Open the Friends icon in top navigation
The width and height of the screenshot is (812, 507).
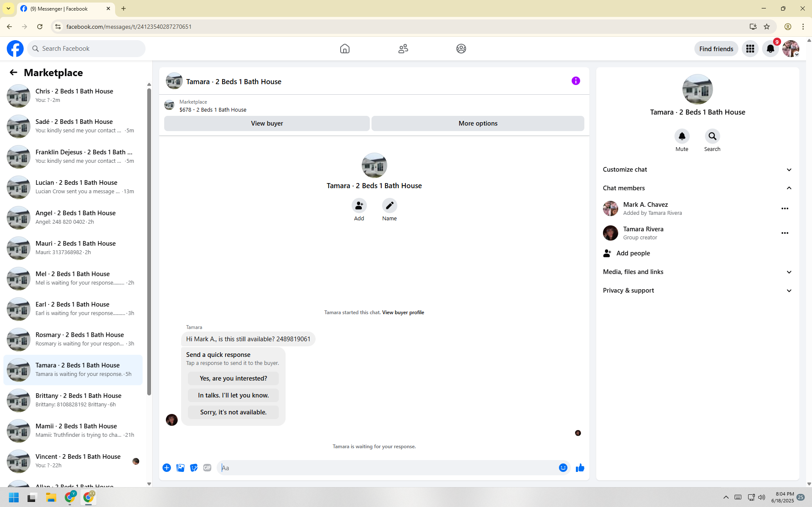coord(403,49)
